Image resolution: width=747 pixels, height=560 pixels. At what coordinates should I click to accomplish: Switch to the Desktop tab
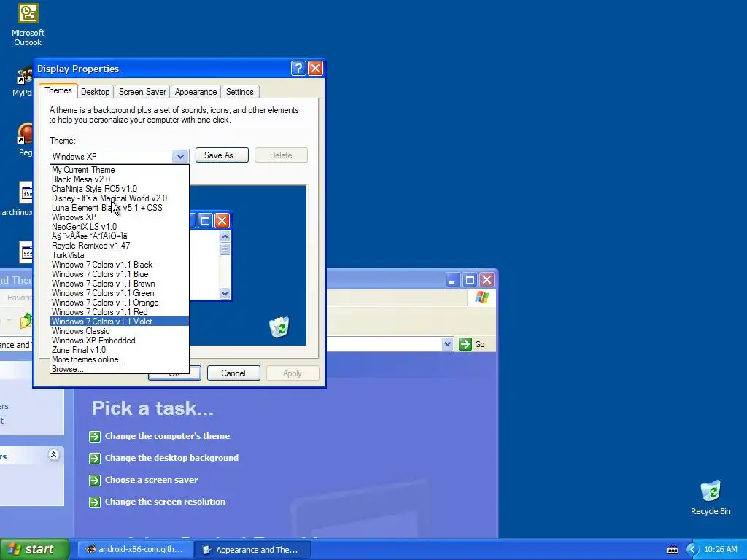pyautogui.click(x=95, y=92)
